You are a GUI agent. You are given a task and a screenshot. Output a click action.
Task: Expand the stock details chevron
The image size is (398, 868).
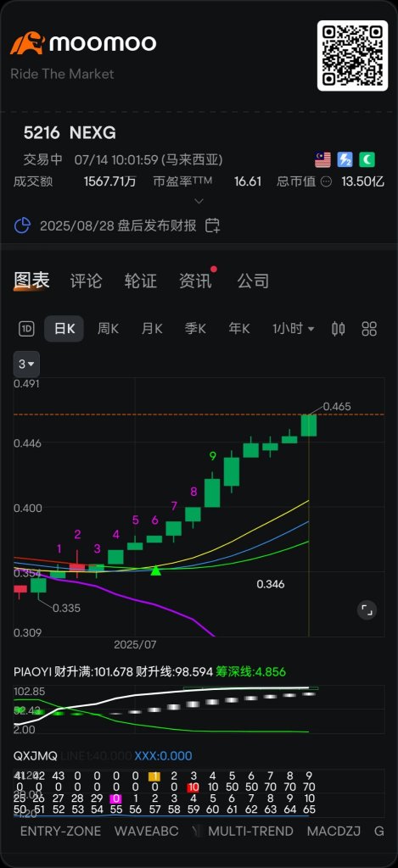[199, 201]
